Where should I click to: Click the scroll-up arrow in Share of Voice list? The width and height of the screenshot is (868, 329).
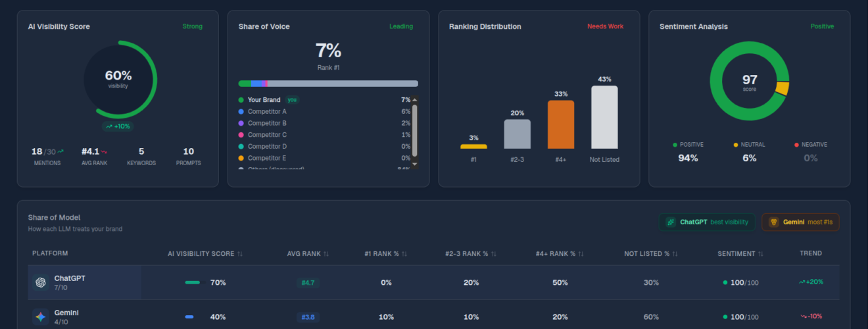(415, 100)
